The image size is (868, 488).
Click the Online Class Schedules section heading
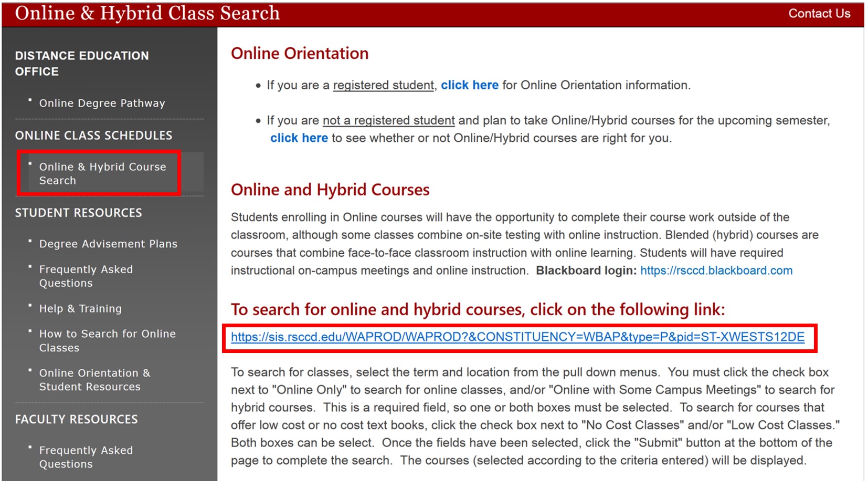[93, 136]
